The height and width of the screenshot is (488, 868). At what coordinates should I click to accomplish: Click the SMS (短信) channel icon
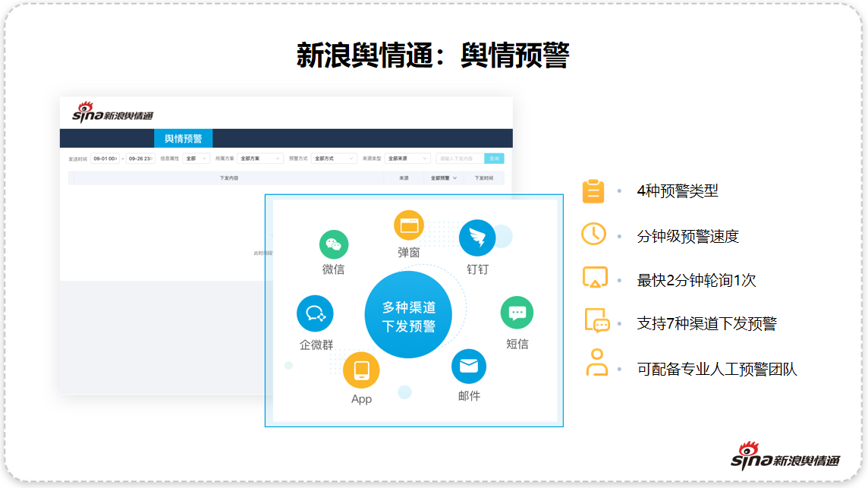point(517,313)
